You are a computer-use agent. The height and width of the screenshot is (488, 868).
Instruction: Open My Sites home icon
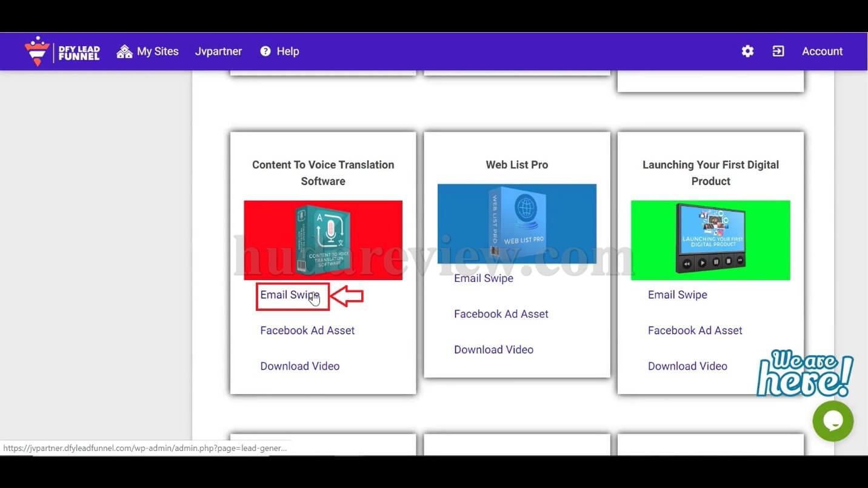124,52
